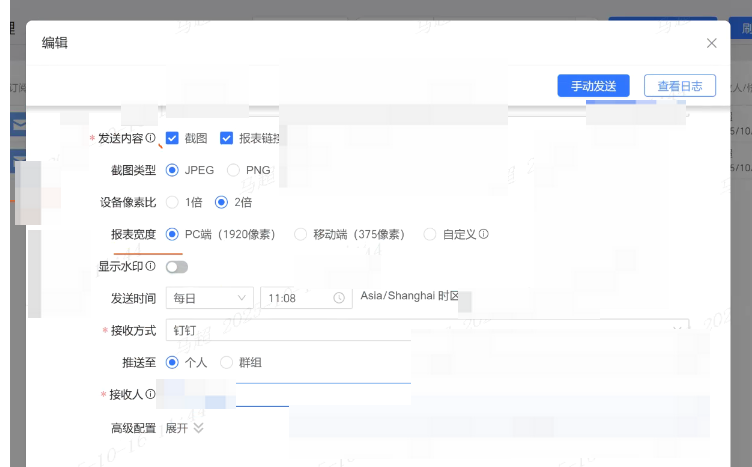752x467 pixels.
Task: Click the 查看日志 button
Action: click(x=680, y=86)
